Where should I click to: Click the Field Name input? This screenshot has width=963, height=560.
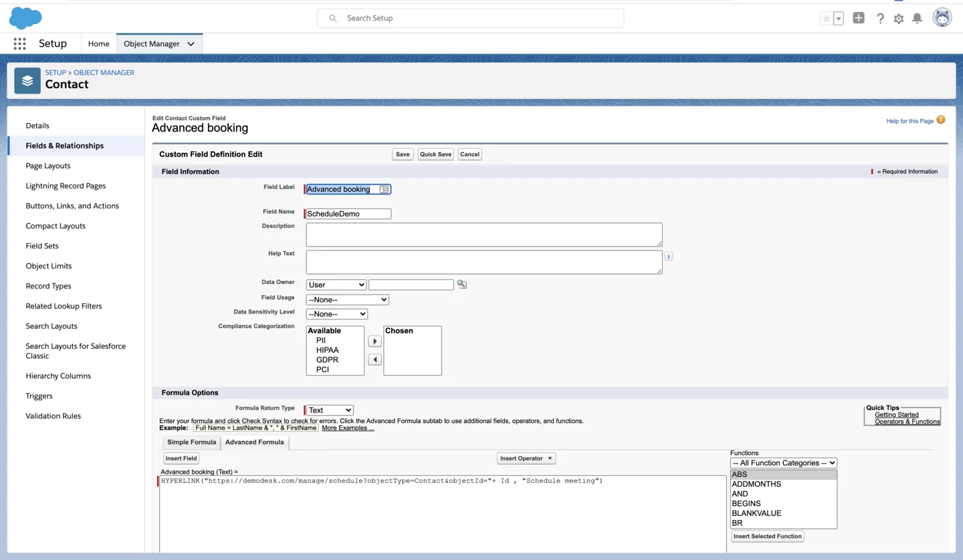pos(348,214)
